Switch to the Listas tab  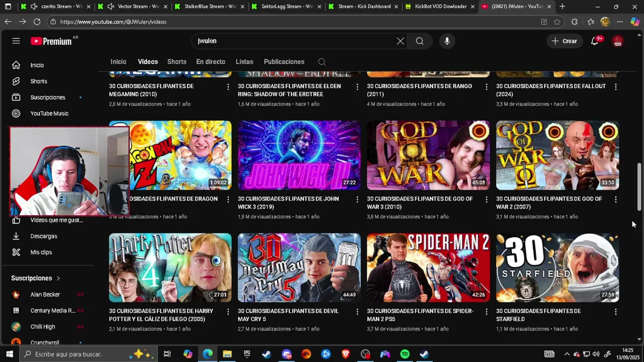point(245,62)
